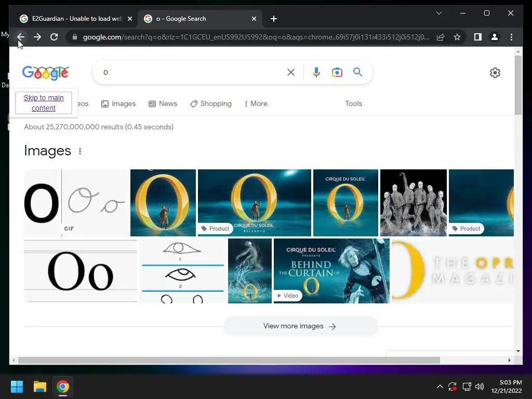Open the Cirque du Soleil Bellagio Product image

pos(254,203)
